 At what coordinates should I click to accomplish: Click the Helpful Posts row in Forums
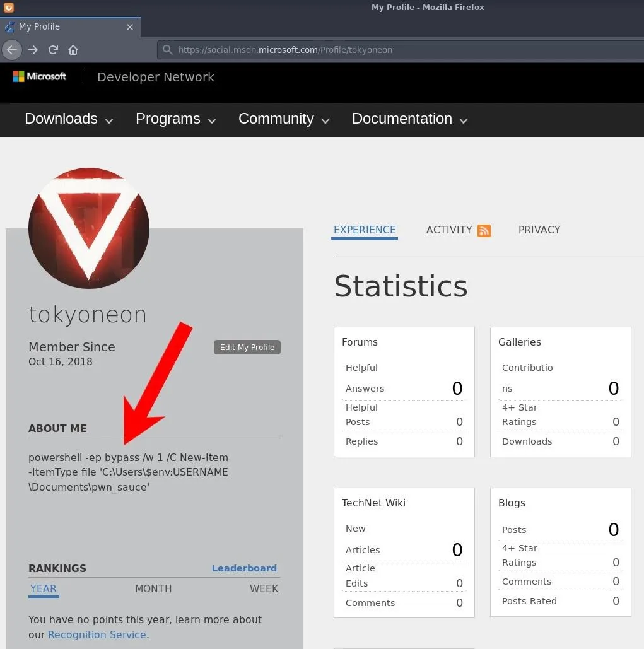(404, 415)
